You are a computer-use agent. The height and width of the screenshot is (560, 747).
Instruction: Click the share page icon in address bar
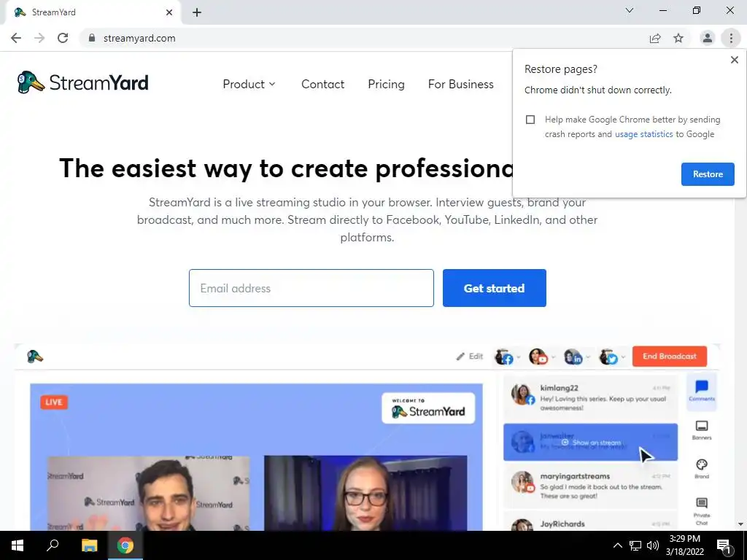point(655,38)
